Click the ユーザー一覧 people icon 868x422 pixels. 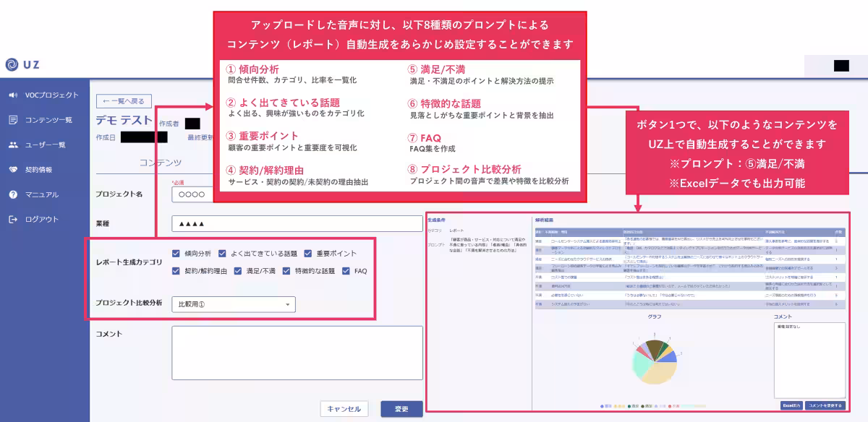point(13,145)
